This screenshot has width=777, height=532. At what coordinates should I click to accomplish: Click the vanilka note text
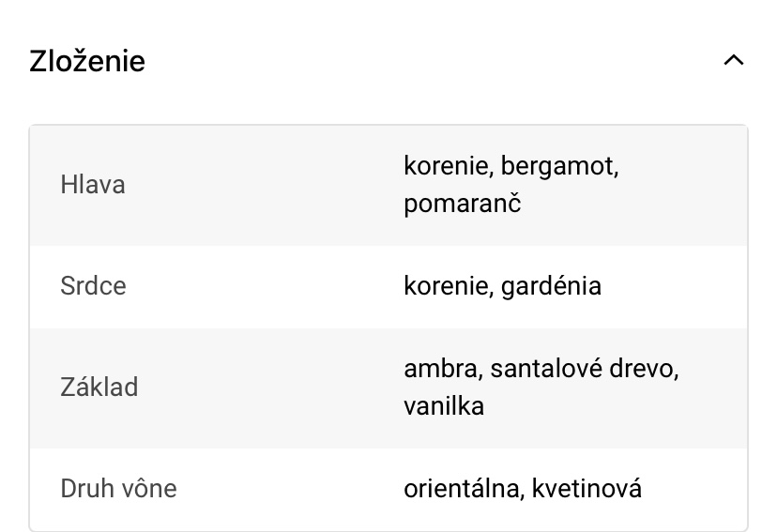[444, 406]
